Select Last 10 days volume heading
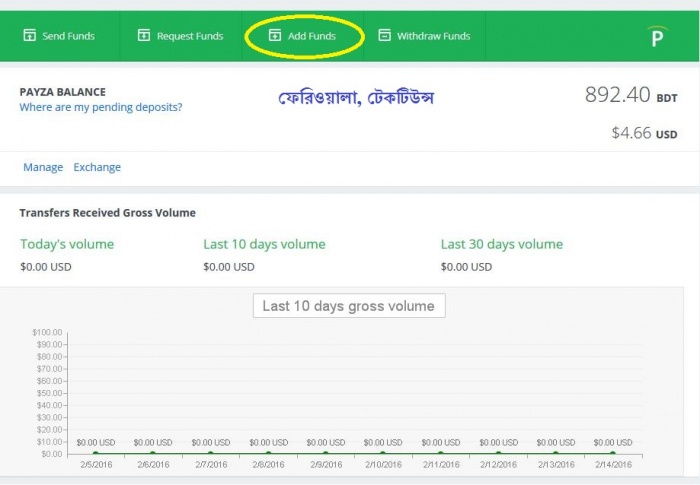Image resolution: width=700 pixels, height=485 pixels. coord(264,244)
